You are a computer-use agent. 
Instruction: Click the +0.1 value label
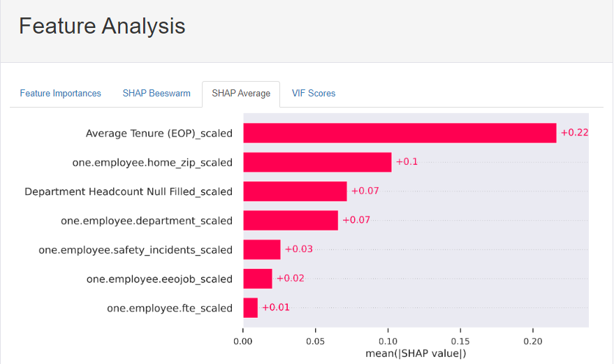click(x=407, y=162)
